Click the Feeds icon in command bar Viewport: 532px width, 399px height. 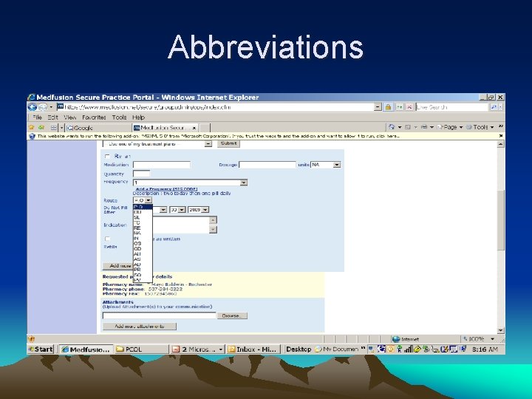point(408,127)
